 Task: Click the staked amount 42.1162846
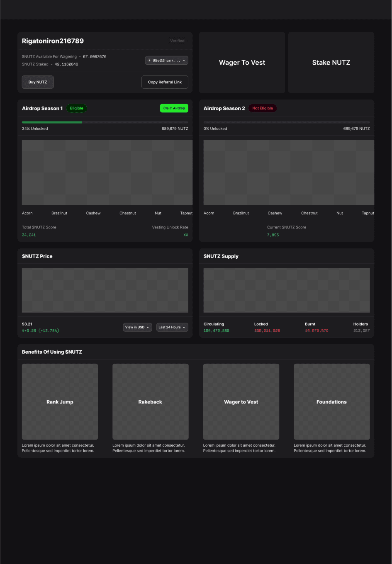tap(66, 64)
